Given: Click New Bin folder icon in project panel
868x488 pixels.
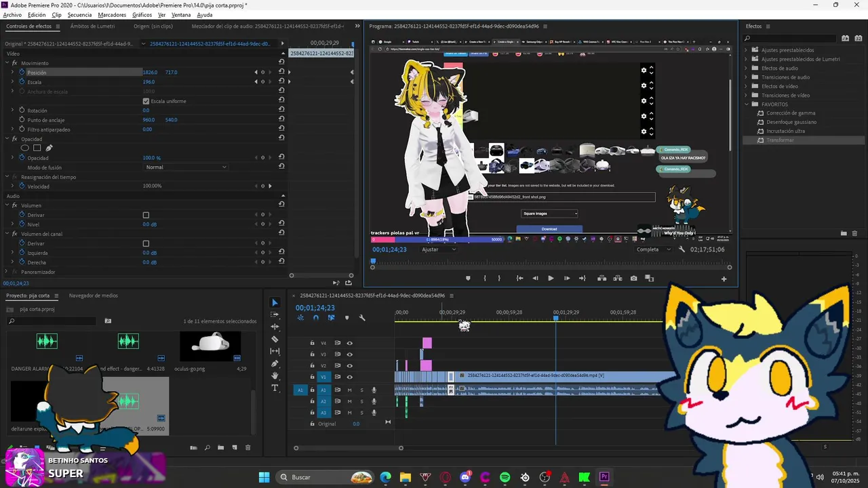Looking at the screenshot, I should [220, 447].
